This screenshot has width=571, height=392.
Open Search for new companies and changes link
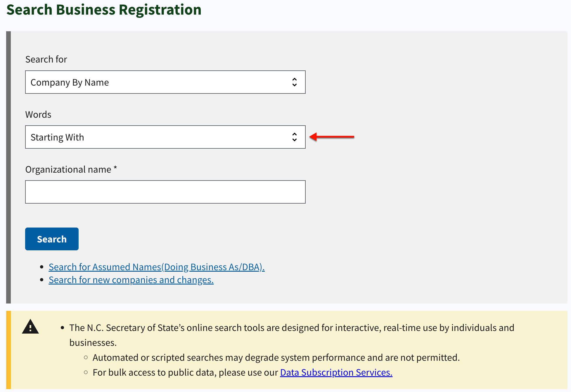131,280
